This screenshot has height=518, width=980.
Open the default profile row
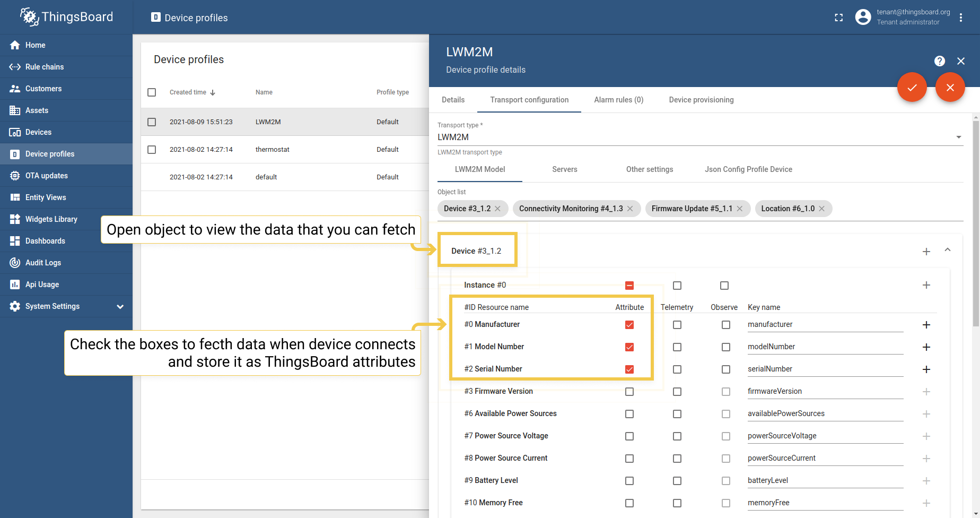[285, 177]
